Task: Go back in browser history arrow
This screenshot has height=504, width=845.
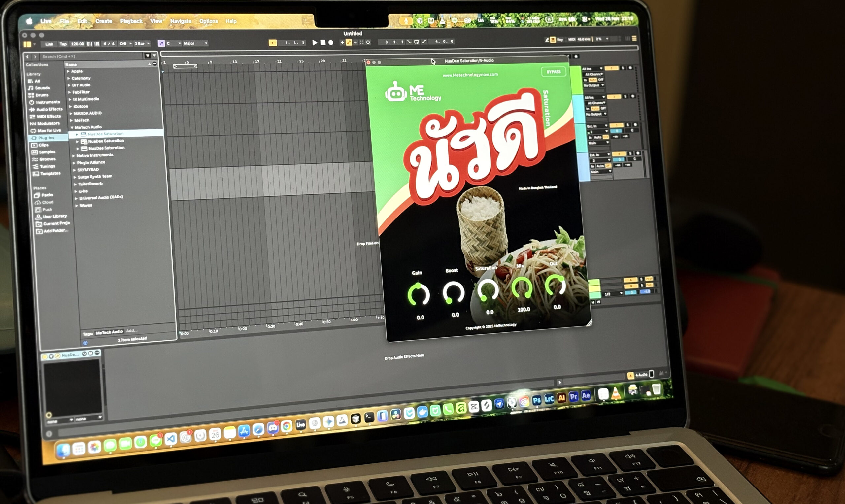Action: [27, 57]
